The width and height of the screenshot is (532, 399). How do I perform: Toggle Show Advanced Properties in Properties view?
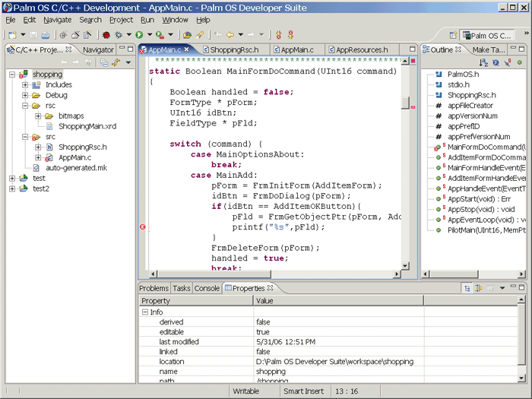pyautogui.click(x=479, y=288)
